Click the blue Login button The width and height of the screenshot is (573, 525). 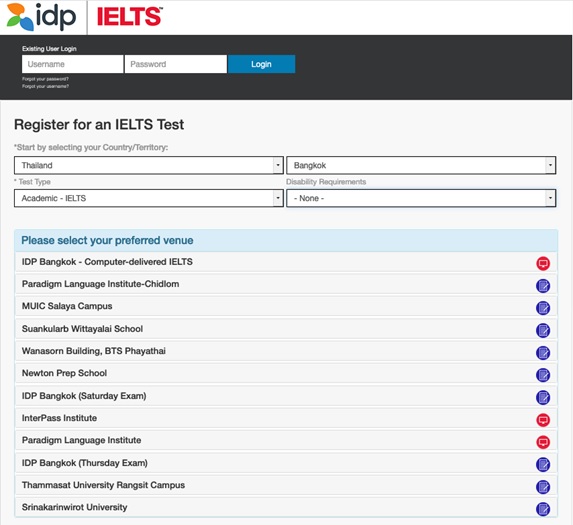pyautogui.click(x=261, y=64)
